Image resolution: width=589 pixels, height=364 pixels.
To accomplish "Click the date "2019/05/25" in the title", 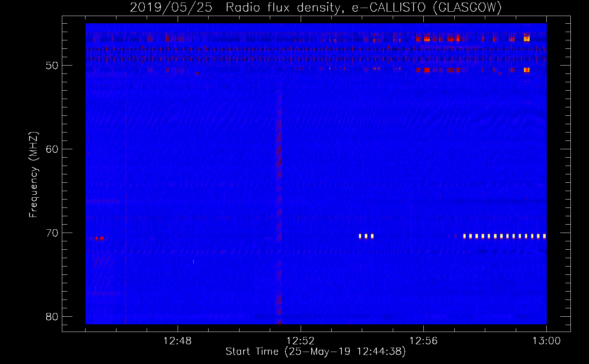I will pos(171,7).
